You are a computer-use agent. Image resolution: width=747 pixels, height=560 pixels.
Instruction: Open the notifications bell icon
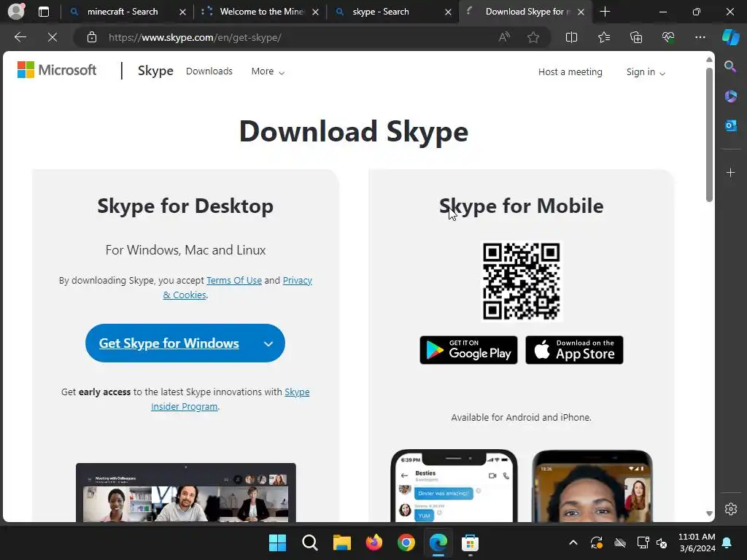tap(727, 542)
